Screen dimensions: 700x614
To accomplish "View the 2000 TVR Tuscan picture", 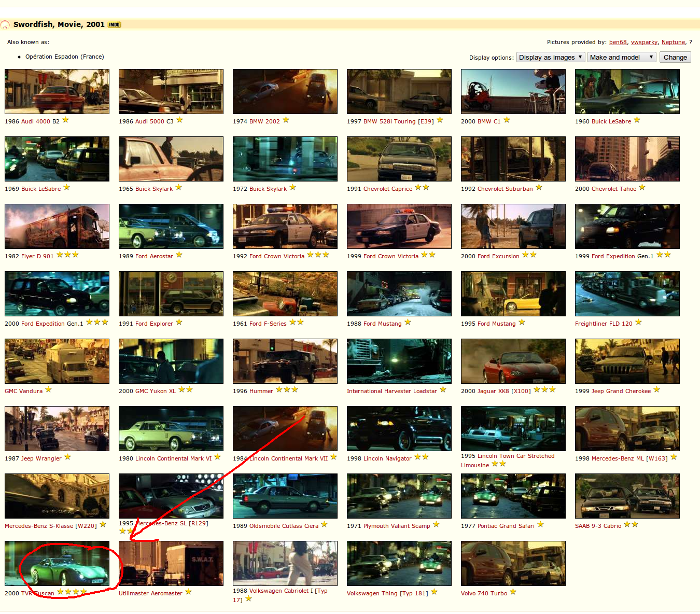I will pyautogui.click(x=57, y=563).
